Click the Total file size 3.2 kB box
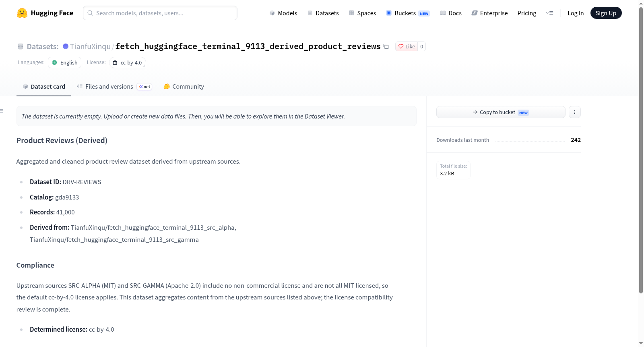This screenshot has width=644, height=347. [x=453, y=170]
